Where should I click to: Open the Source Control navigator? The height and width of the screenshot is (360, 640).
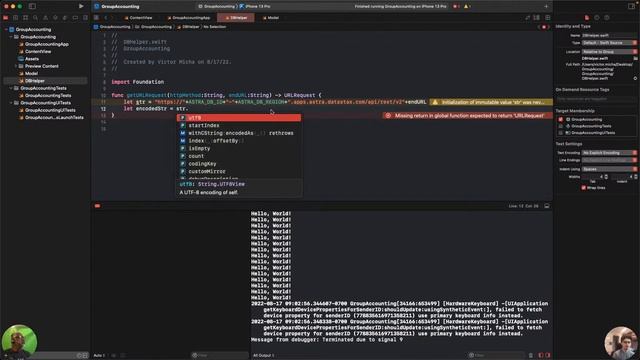[16, 18]
